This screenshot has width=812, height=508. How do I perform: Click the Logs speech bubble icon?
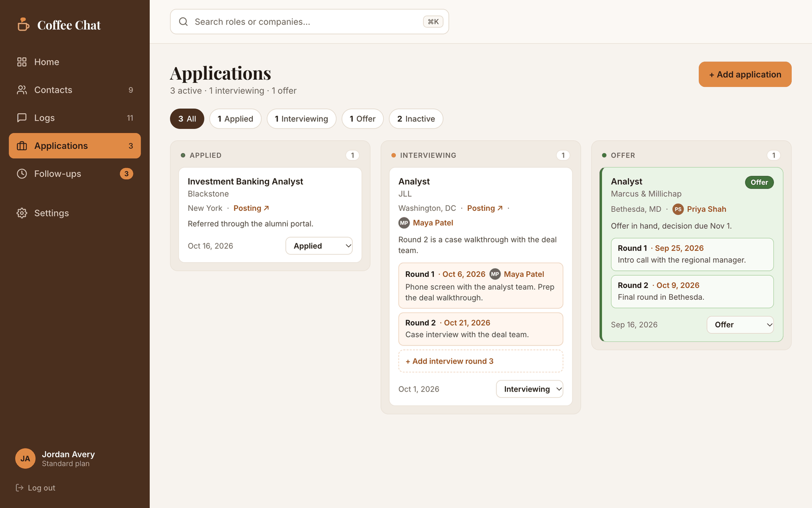22,118
